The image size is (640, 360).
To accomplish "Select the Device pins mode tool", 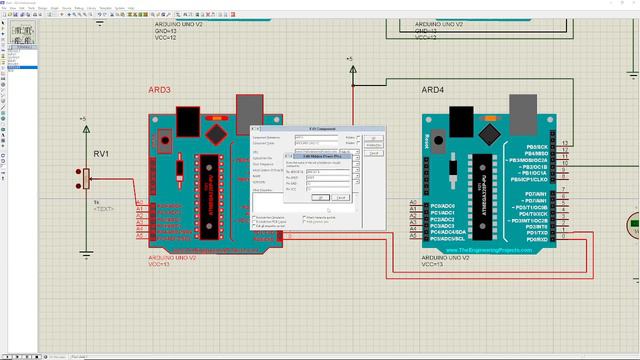I will click(3, 67).
